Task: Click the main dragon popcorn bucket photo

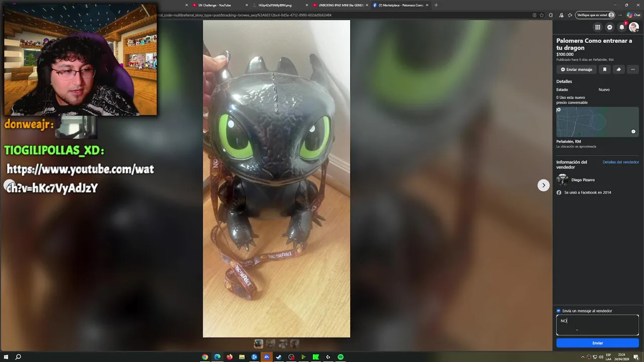Action: (276, 178)
